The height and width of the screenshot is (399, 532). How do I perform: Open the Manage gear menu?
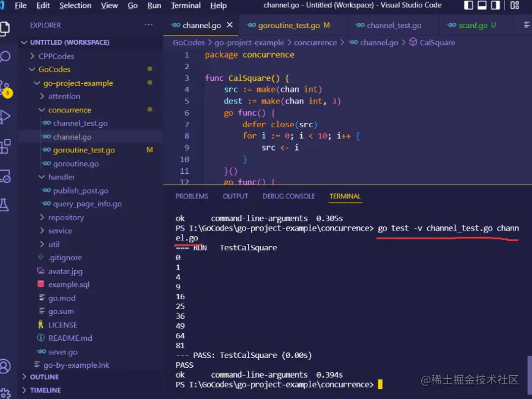pos(5,393)
